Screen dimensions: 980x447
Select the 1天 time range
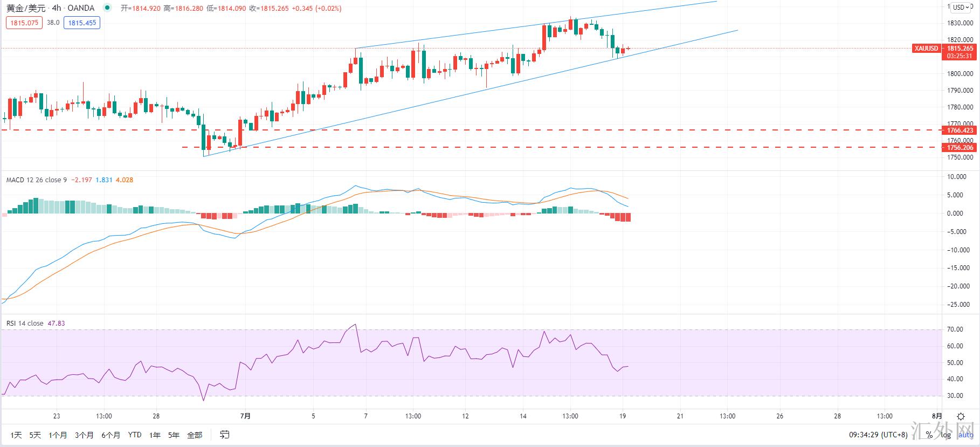pyautogui.click(x=16, y=435)
